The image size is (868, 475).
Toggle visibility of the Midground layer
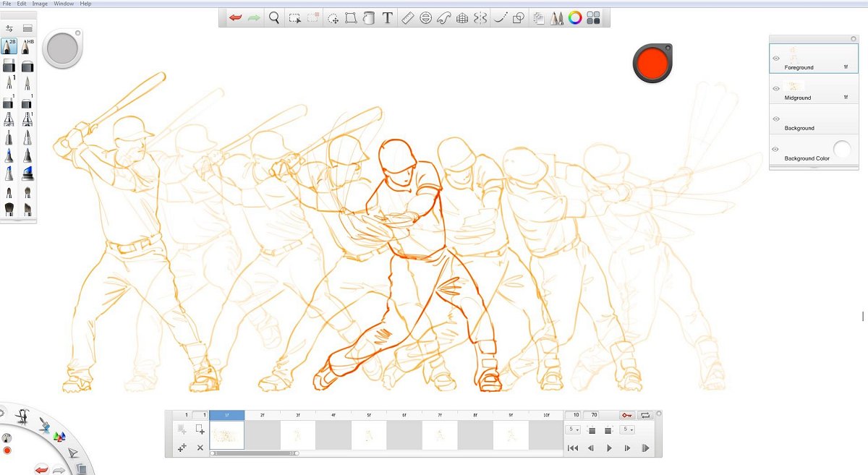point(776,88)
